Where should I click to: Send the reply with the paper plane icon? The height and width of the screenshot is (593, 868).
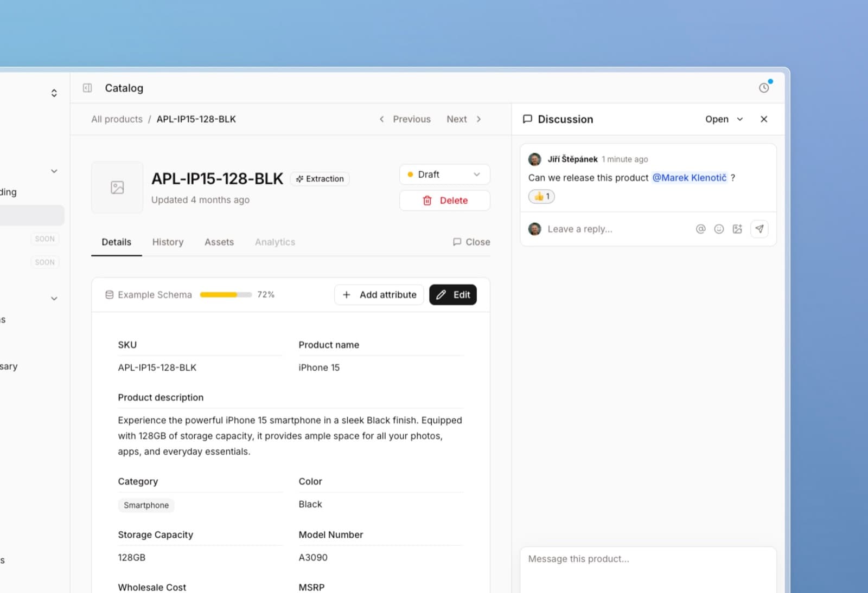tap(759, 229)
